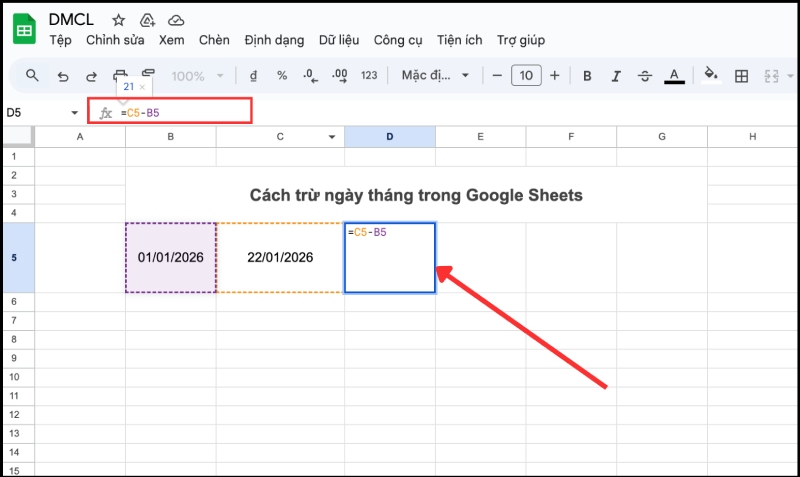Click the merge cells icon
The image size is (800, 477).
pyautogui.click(x=771, y=76)
